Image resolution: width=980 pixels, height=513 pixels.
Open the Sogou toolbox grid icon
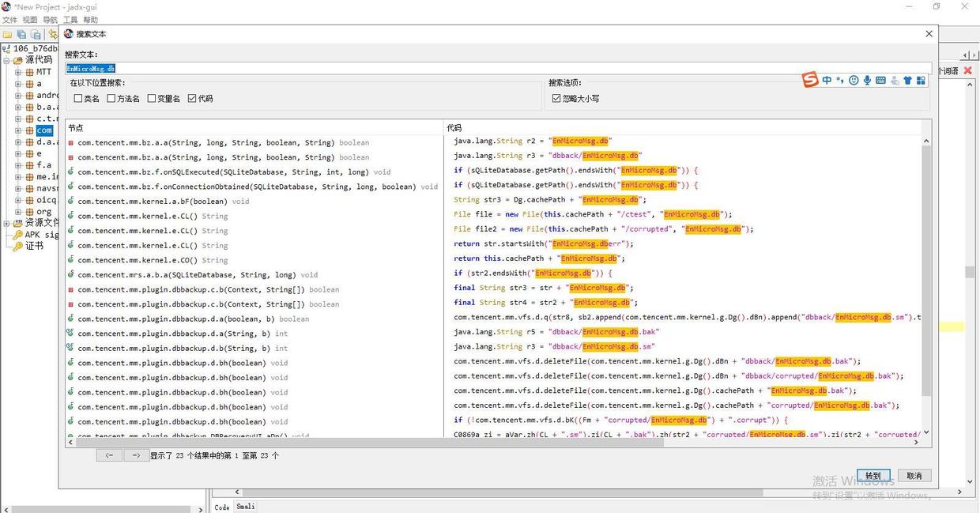point(921,81)
